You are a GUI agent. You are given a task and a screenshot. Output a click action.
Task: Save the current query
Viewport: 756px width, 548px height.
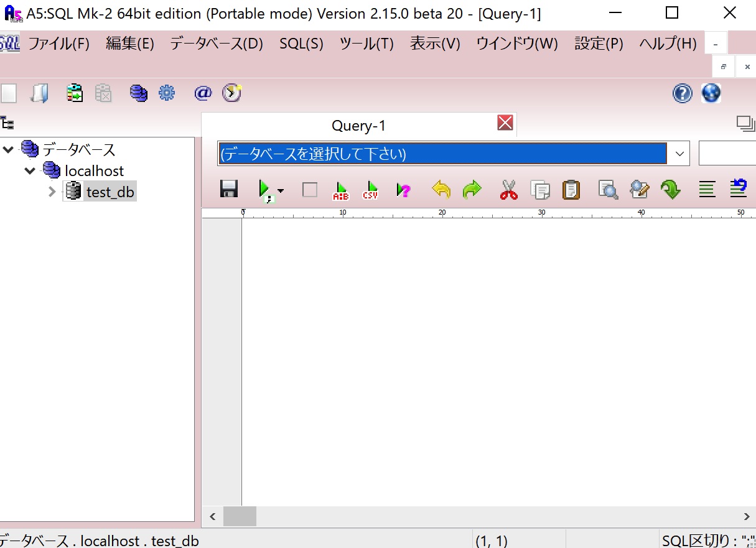[229, 190]
